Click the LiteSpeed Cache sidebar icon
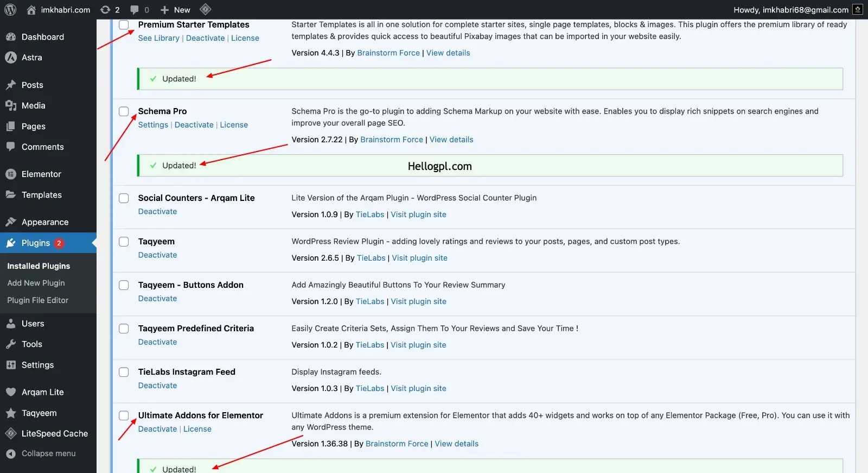Viewport: 868px width, 473px height. click(x=11, y=433)
